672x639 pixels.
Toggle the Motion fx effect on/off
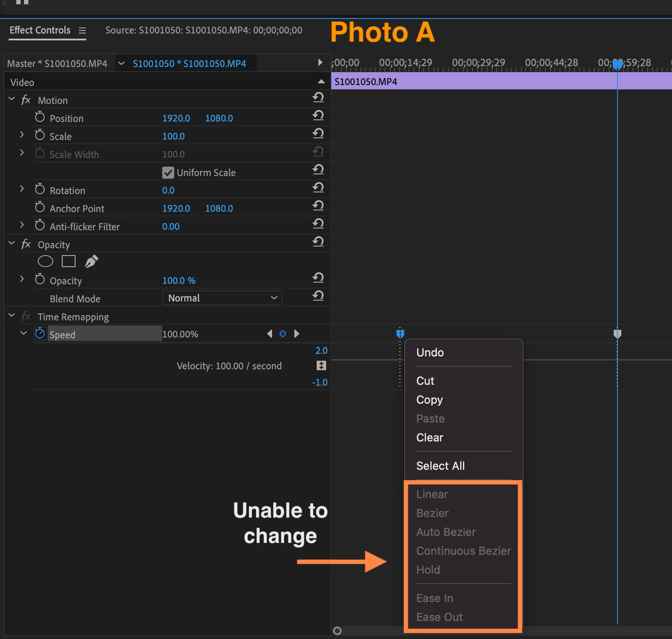tap(26, 100)
